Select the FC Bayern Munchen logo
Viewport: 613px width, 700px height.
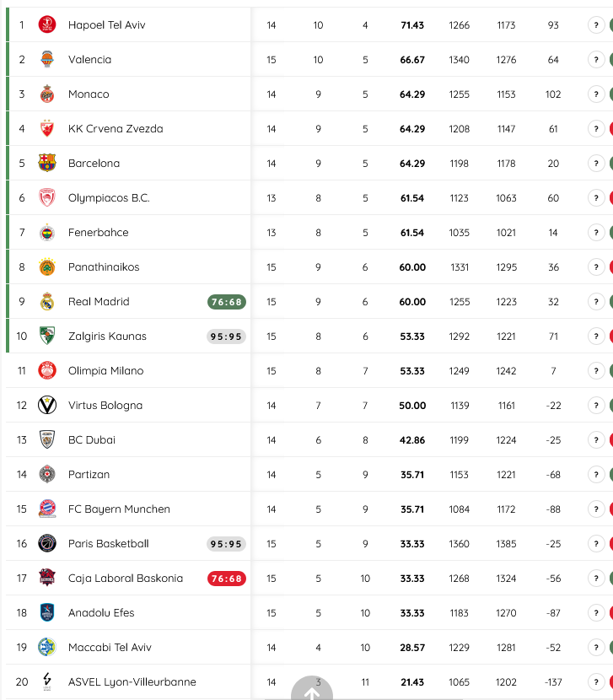pos(47,509)
